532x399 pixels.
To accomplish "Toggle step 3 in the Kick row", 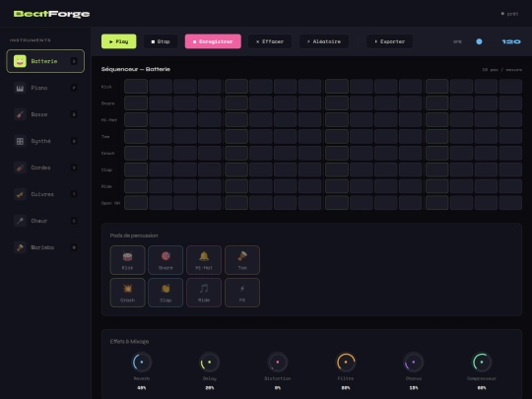I will coord(185,86).
